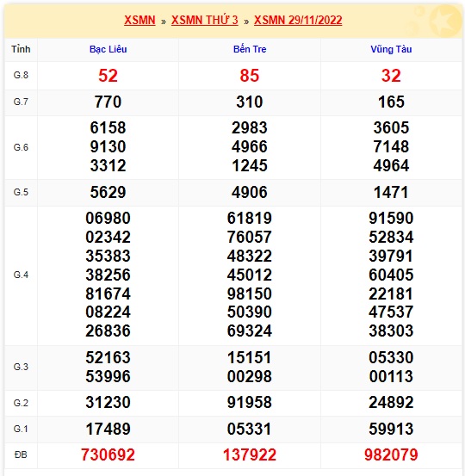
Task: Open the XSMN THỨ 3 link
Action: coord(205,21)
